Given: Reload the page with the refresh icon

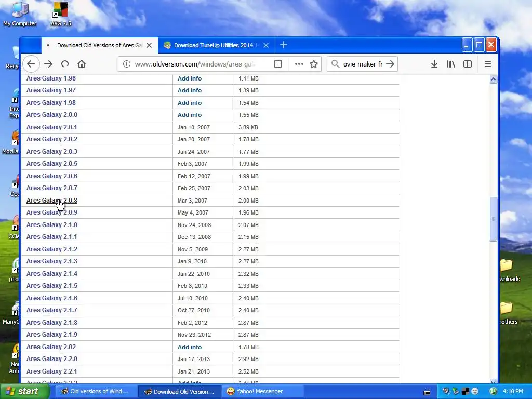Looking at the screenshot, I should [65, 64].
